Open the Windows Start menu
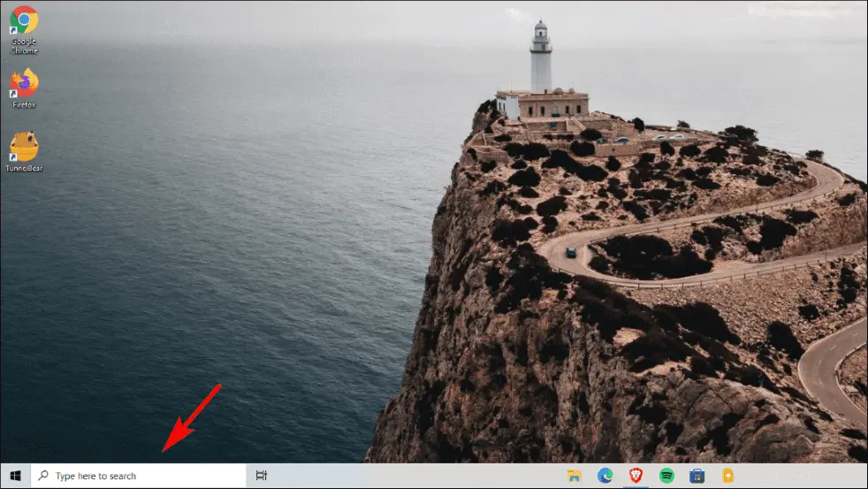 pyautogui.click(x=16, y=476)
